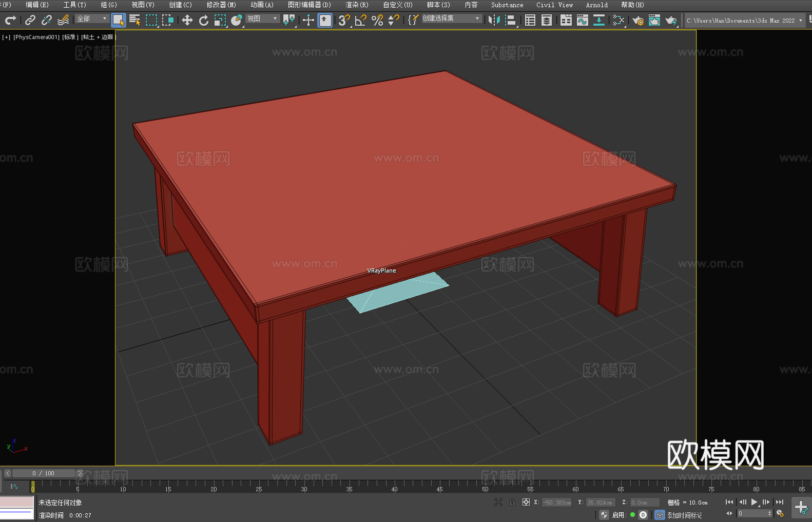Select the Bind to Space Warp tool

click(x=63, y=20)
